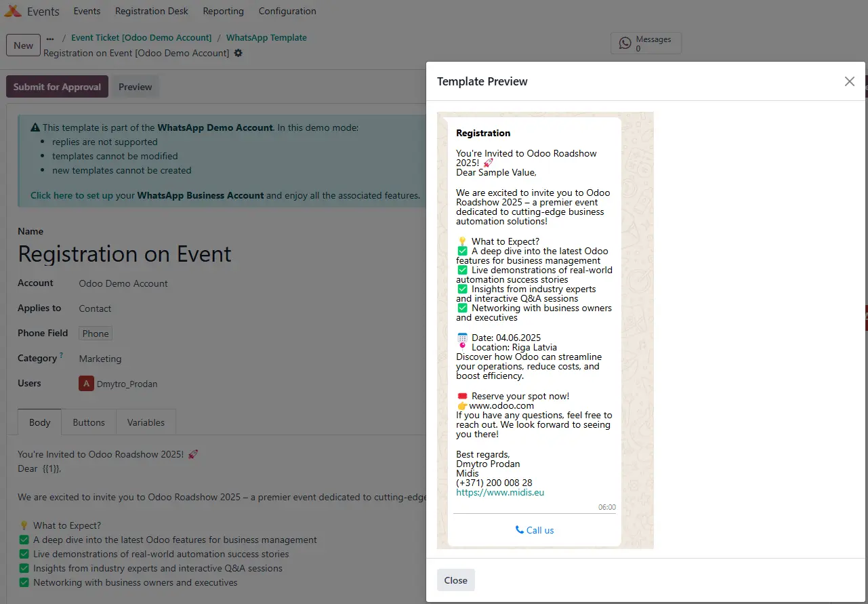Image resolution: width=868 pixels, height=604 pixels.
Task: Open the https://www.midis.eu link
Action: [500, 493]
